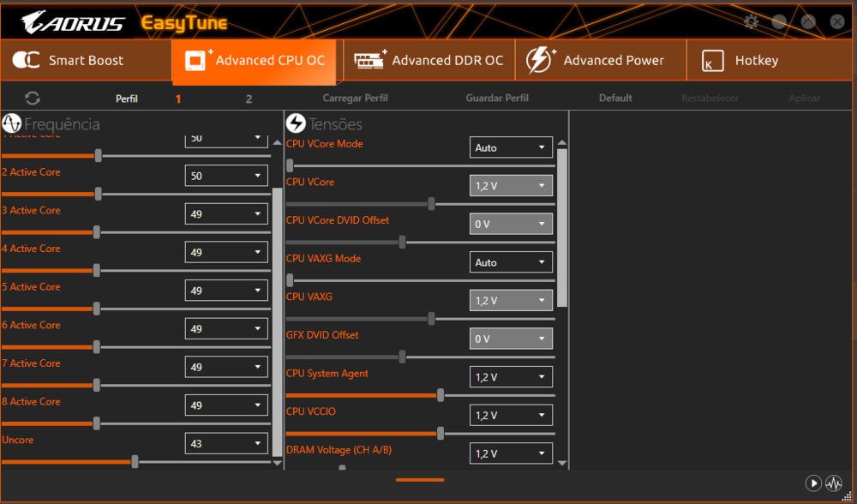This screenshot has width=857, height=504.
Task: Open the CPU System Agent voltage dropdown
Action: click(x=511, y=377)
